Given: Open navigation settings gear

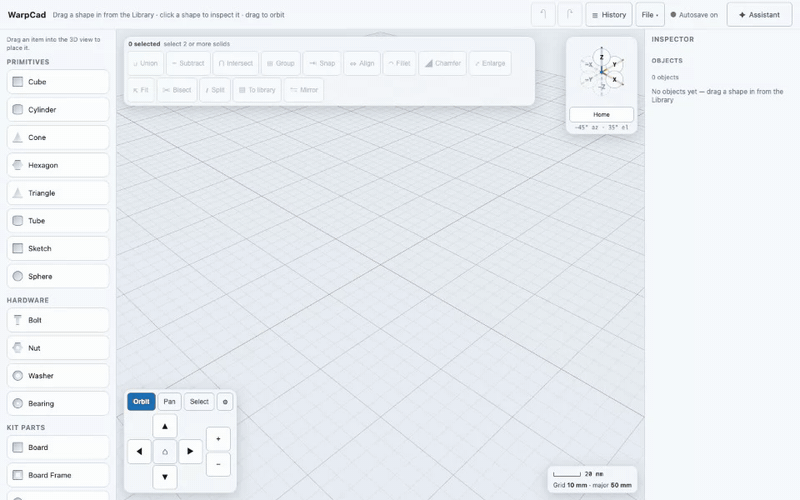Looking at the screenshot, I should pyautogui.click(x=225, y=402).
